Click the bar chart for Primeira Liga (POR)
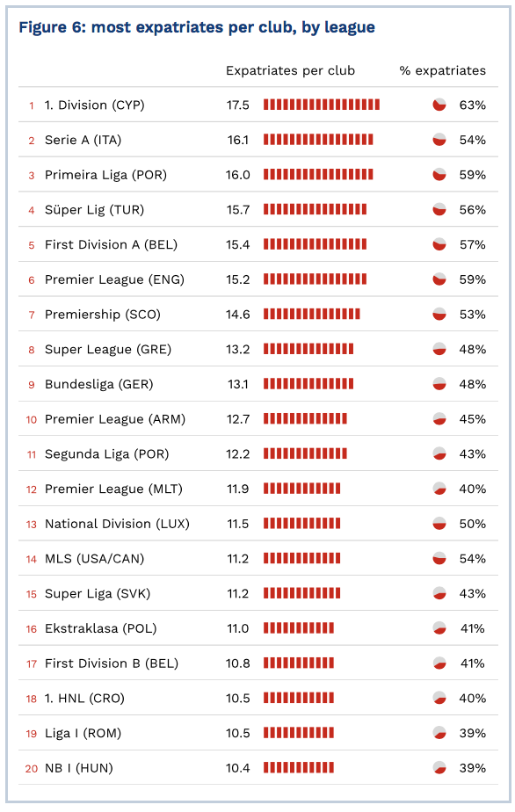The image size is (515, 812). [x=318, y=175]
